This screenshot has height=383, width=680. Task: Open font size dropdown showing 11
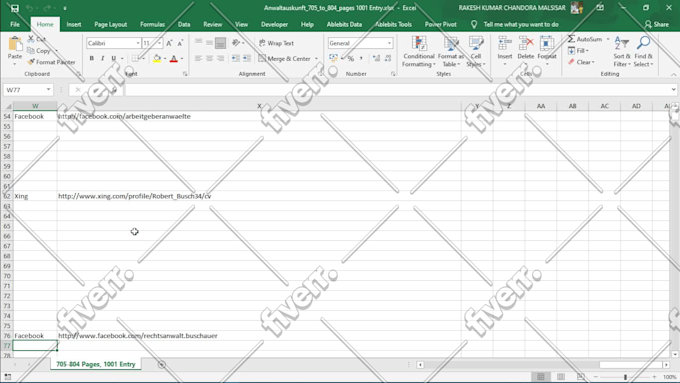click(x=160, y=43)
